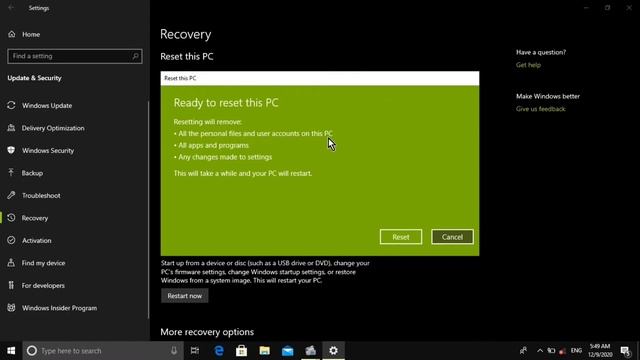Image resolution: width=640 pixels, height=360 pixels.
Task: Show hidden system tray icons
Action: pyautogui.click(x=540, y=351)
